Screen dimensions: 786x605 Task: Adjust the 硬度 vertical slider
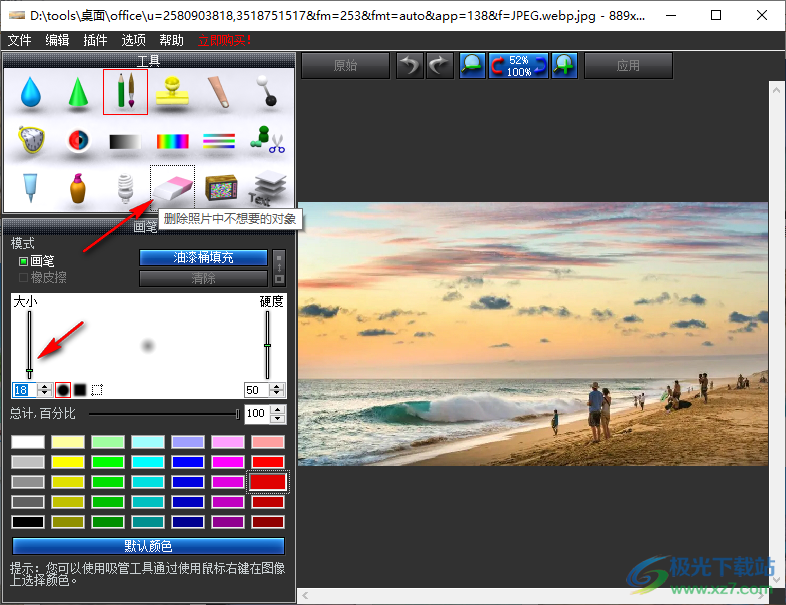tap(268, 344)
